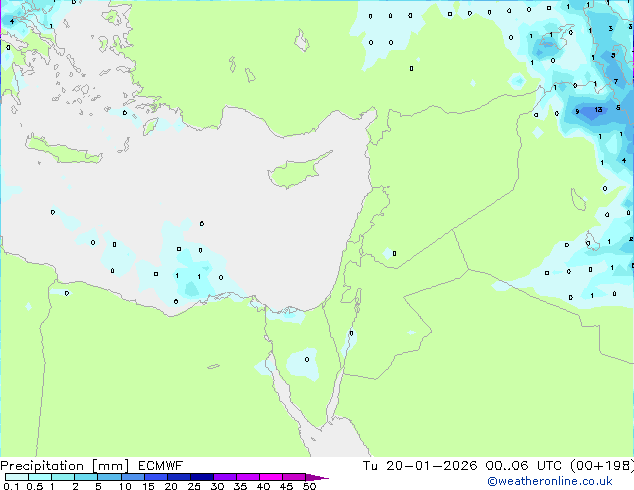634x490 pixels.
Task: Pick the 15–20 mm legend color box
Action: [x=156, y=477]
